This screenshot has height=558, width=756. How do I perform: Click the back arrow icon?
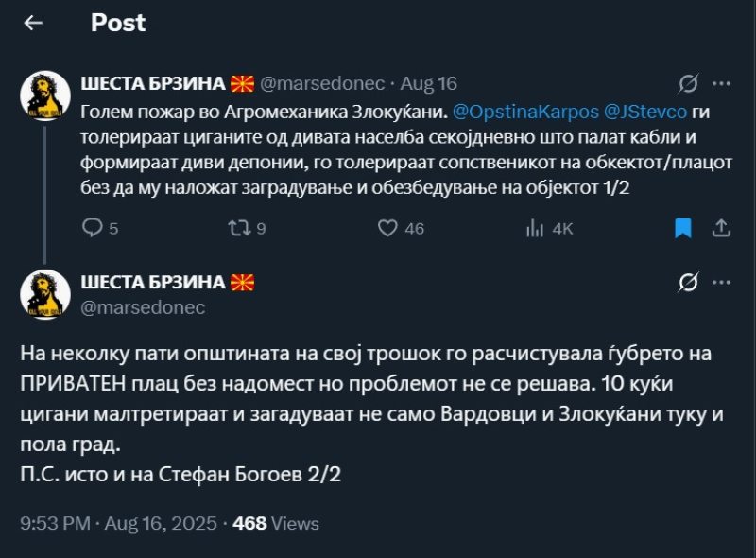click(34, 23)
